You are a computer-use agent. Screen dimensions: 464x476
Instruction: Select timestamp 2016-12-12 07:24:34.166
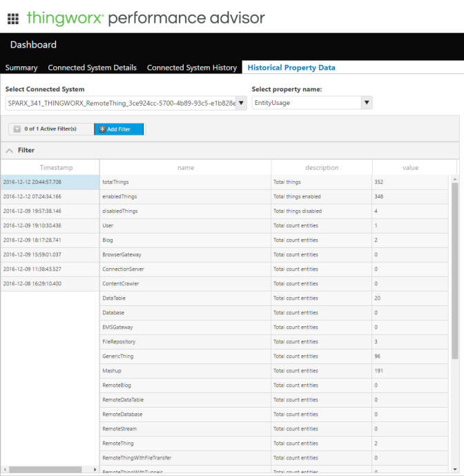[50, 197]
